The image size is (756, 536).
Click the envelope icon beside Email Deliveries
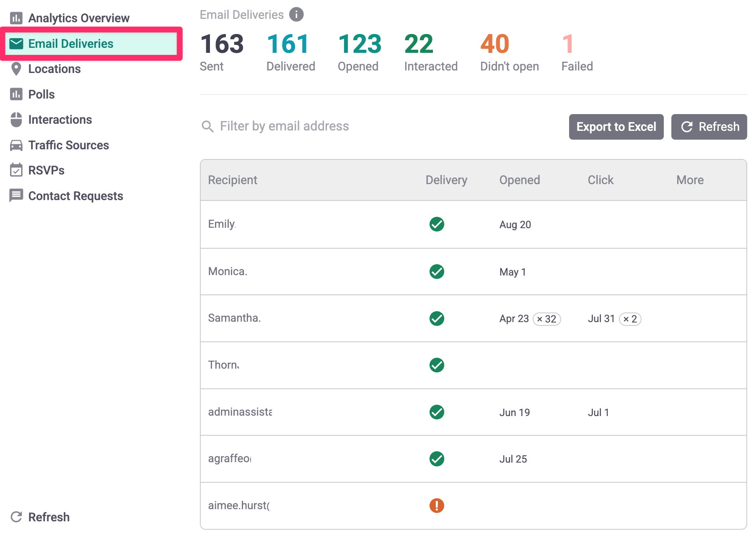16,44
